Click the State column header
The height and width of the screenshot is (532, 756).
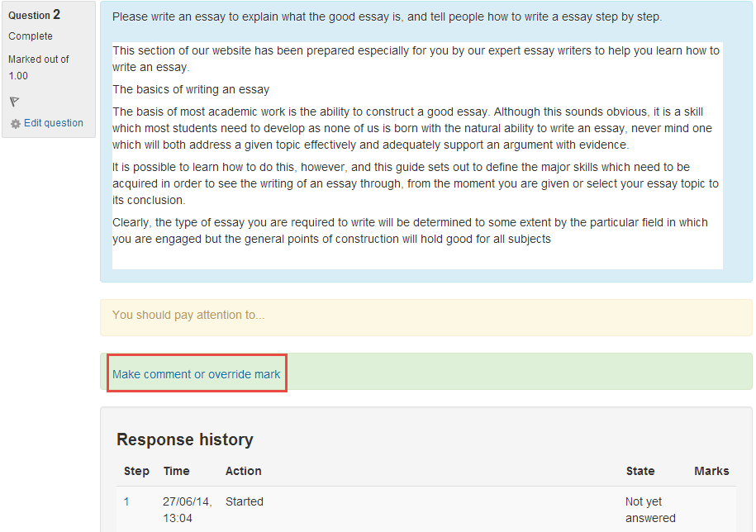[x=640, y=471]
